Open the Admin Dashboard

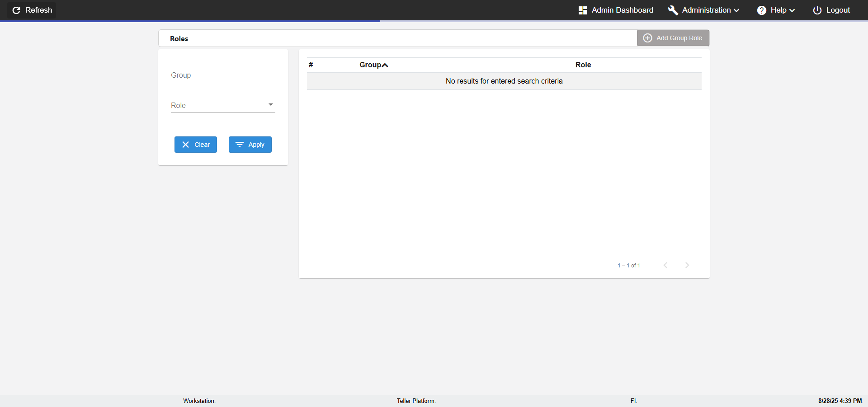coord(616,10)
